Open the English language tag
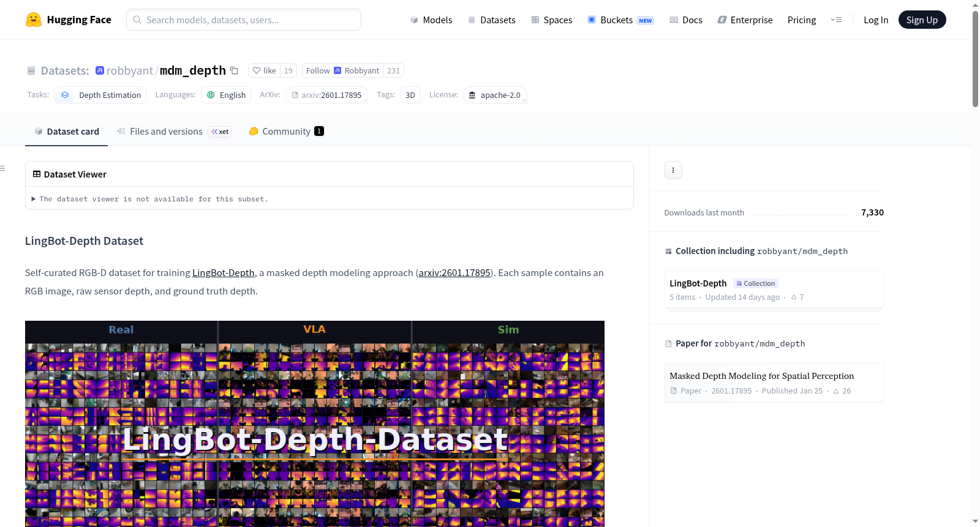This screenshot has height=527, width=980. (226, 95)
